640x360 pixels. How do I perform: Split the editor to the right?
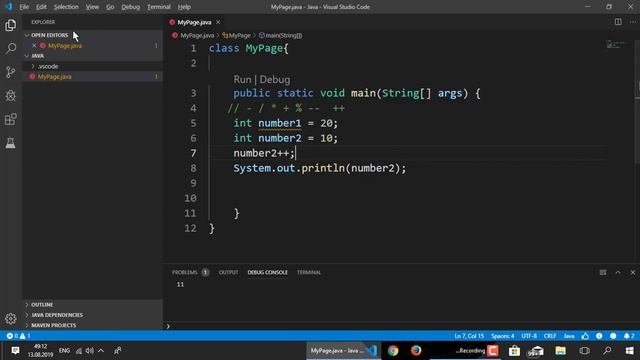(x=618, y=22)
